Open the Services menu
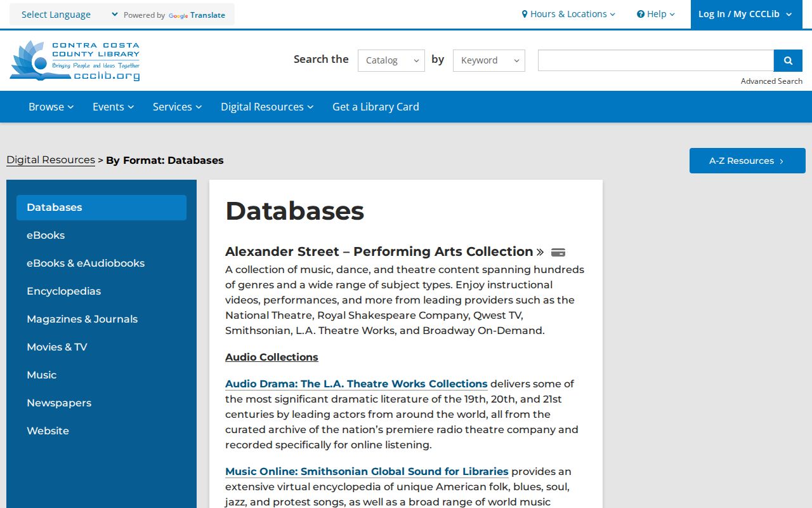 (178, 107)
